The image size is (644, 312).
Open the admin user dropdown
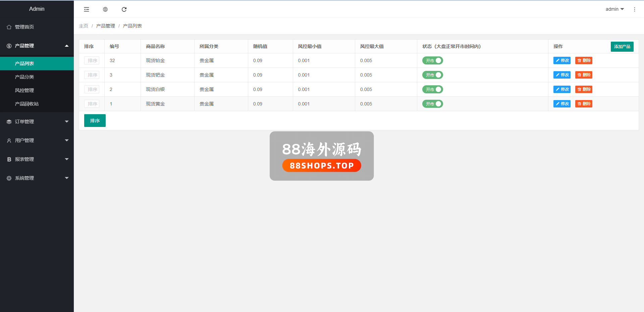[614, 9]
